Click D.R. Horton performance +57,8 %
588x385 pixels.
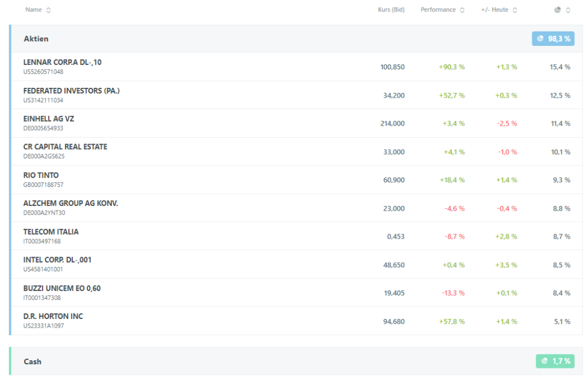[451, 322]
